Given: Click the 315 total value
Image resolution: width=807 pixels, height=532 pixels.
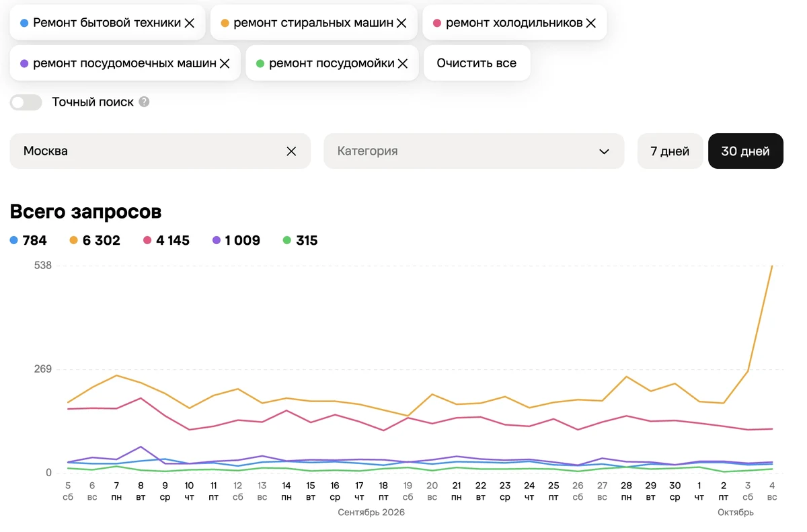Looking at the screenshot, I should [x=307, y=240].
